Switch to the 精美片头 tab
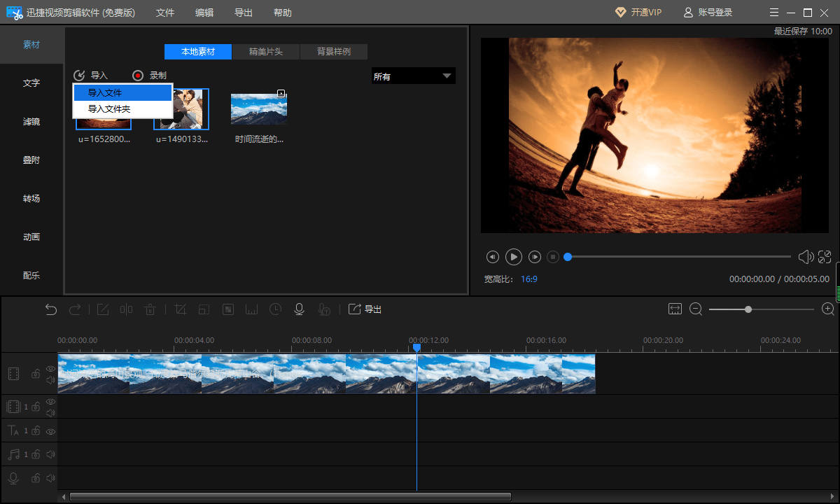The image size is (840, 504). pos(266,52)
